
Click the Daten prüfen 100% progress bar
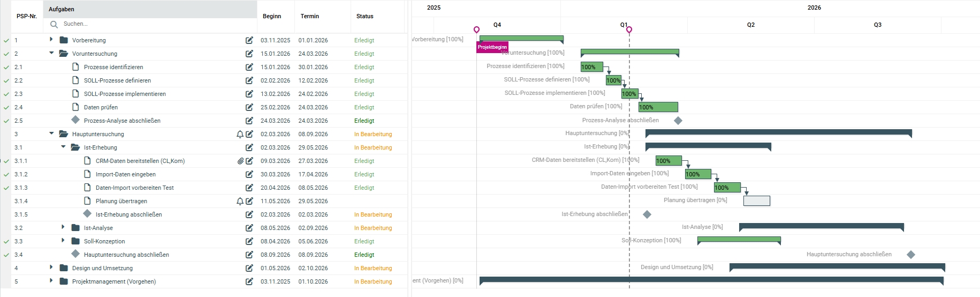658,107
